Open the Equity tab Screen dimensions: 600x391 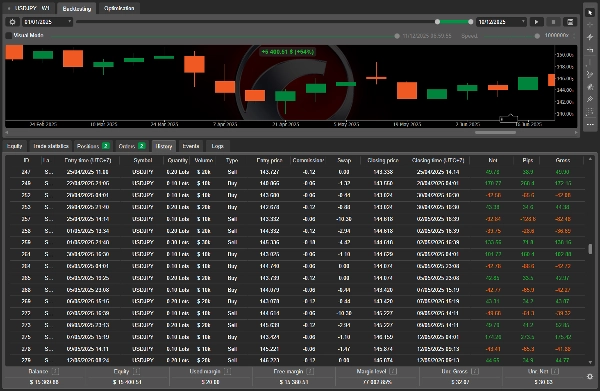tap(15, 146)
